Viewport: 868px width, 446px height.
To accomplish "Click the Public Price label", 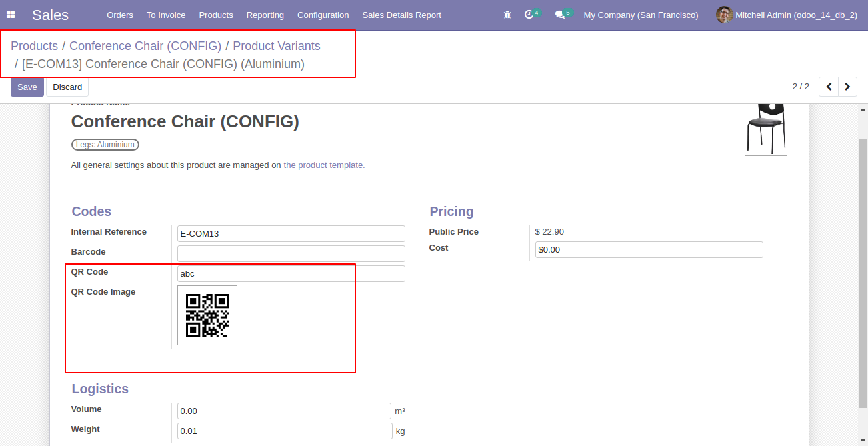I will click(454, 232).
